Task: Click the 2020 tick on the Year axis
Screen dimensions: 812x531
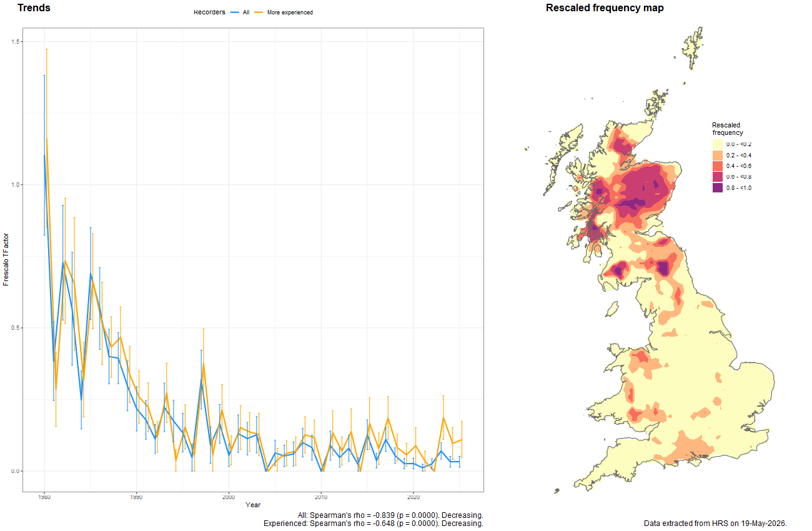Action: pos(413,497)
